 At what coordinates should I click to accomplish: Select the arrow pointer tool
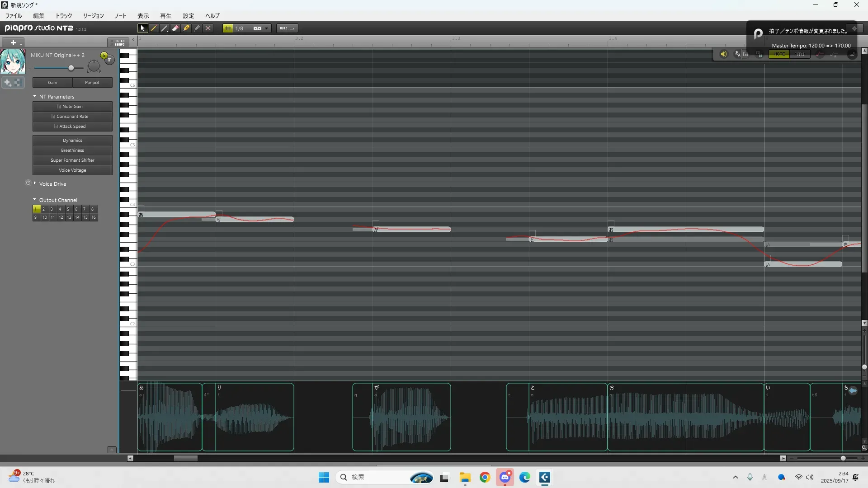click(x=142, y=28)
